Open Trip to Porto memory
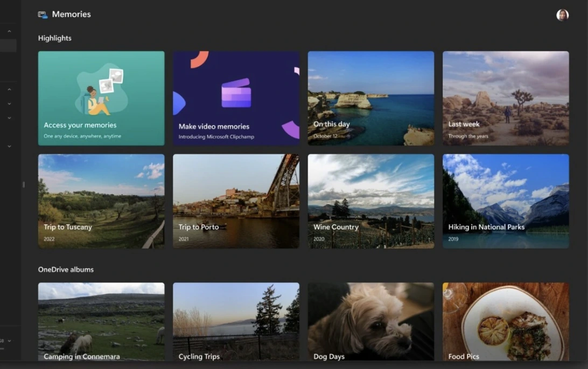This screenshot has width=588, height=369. [x=236, y=201]
